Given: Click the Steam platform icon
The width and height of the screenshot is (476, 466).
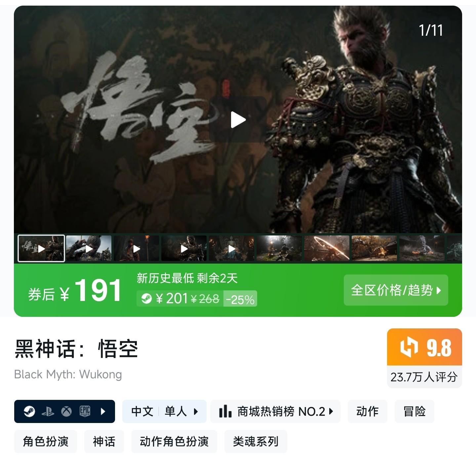Looking at the screenshot, I should [x=29, y=411].
